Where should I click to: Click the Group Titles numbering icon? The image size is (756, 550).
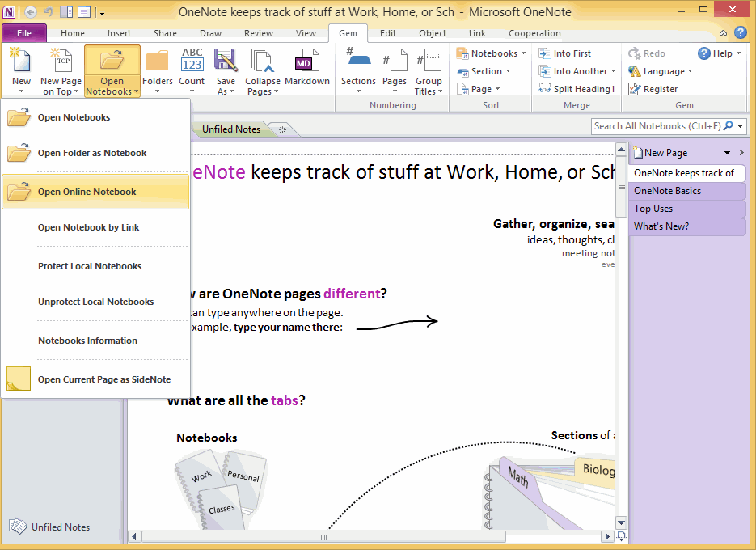click(x=429, y=61)
